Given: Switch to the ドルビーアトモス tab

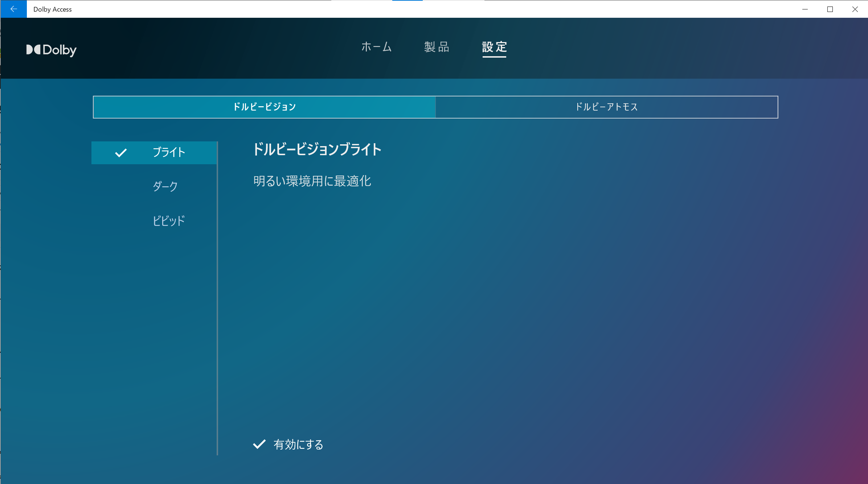Looking at the screenshot, I should (x=606, y=107).
